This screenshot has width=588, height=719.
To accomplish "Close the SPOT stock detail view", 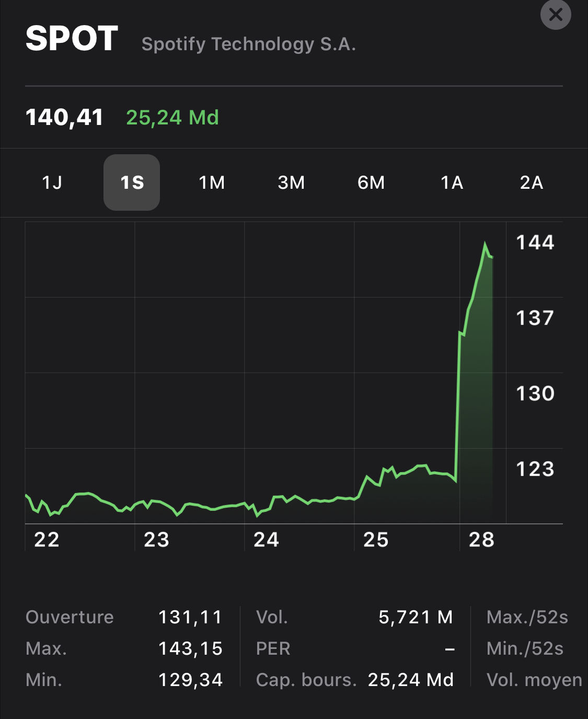I will tap(556, 14).
